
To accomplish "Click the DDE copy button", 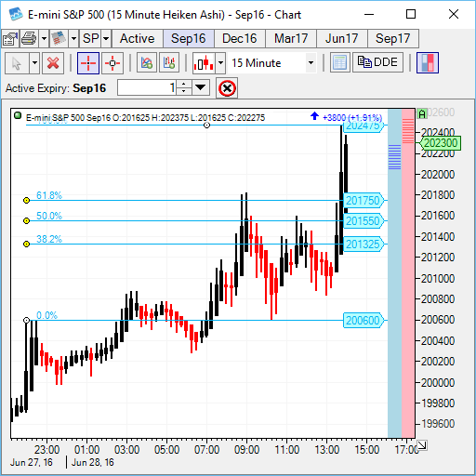I will tap(377, 62).
